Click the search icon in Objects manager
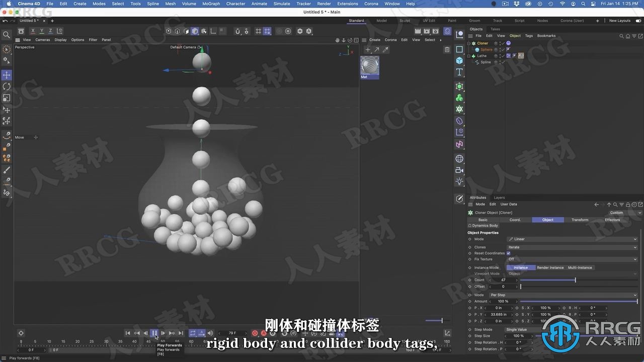Image resolution: width=644 pixels, height=362 pixels. [x=621, y=36]
